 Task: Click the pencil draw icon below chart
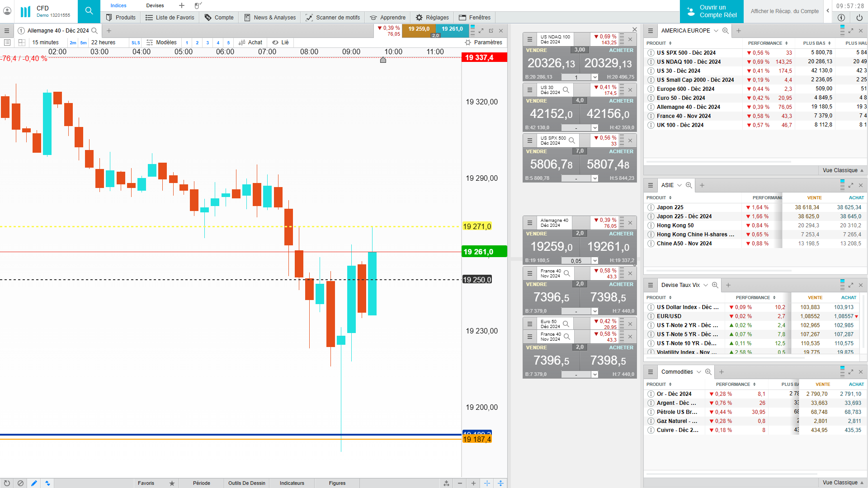34,483
